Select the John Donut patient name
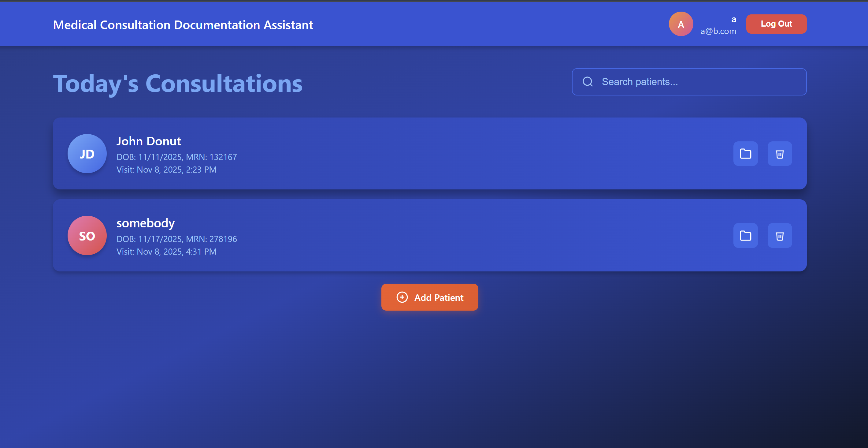Image resolution: width=868 pixels, height=448 pixels. click(x=149, y=141)
